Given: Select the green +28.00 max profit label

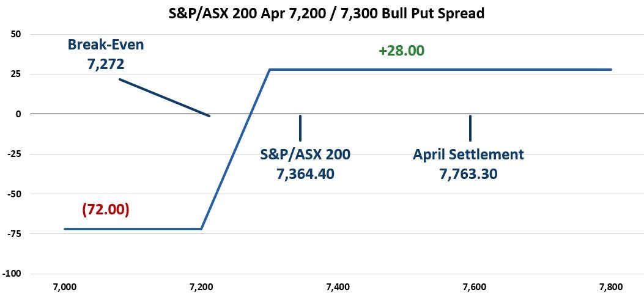Looking at the screenshot, I should [x=401, y=51].
